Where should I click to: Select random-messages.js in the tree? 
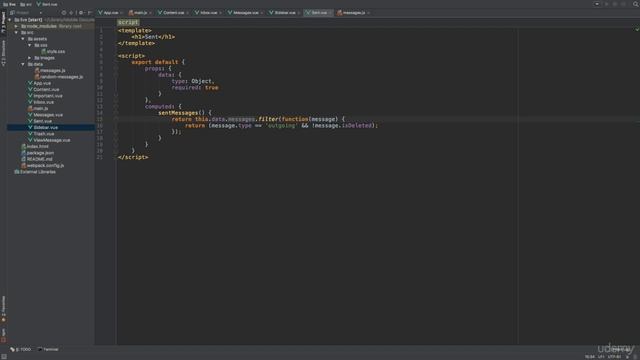tap(59, 77)
